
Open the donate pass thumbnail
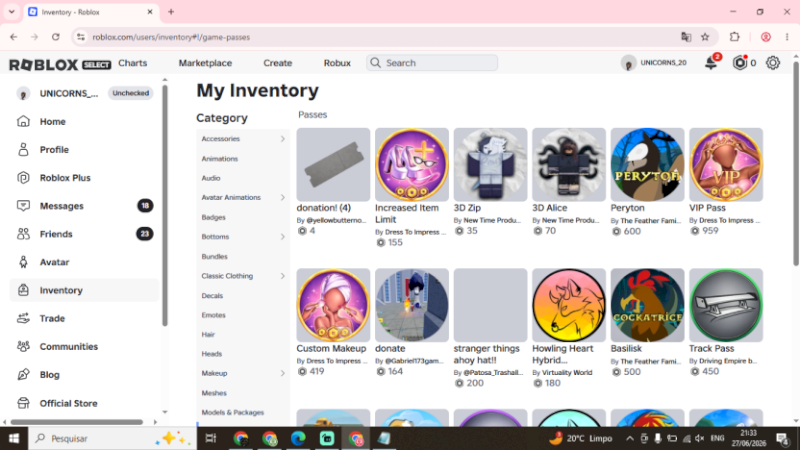[412, 305]
